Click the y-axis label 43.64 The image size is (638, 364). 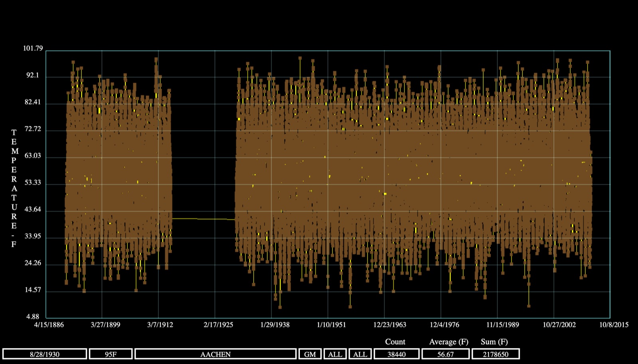[33, 209]
